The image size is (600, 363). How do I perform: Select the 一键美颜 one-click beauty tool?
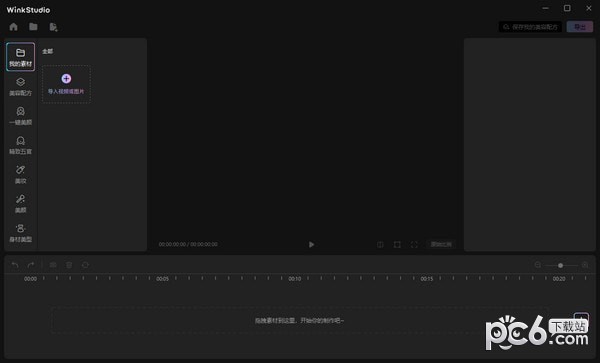(x=20, y=116)
